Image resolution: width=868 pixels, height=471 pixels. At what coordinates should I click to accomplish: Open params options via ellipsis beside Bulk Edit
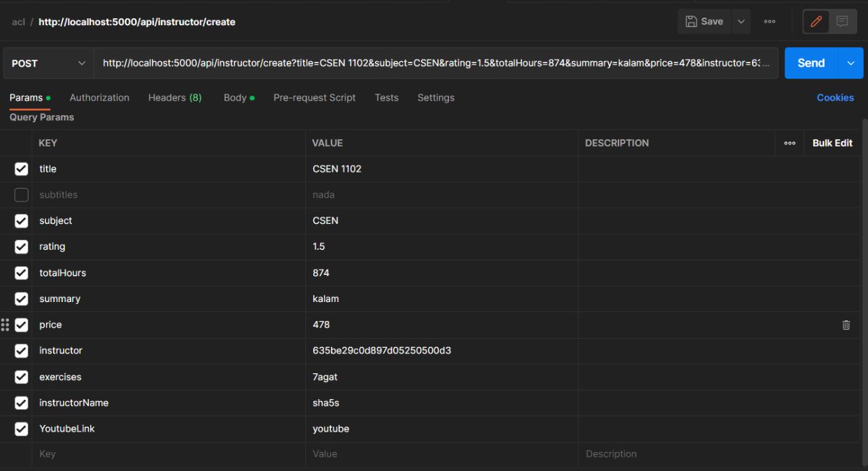click(x=789, y=143)
